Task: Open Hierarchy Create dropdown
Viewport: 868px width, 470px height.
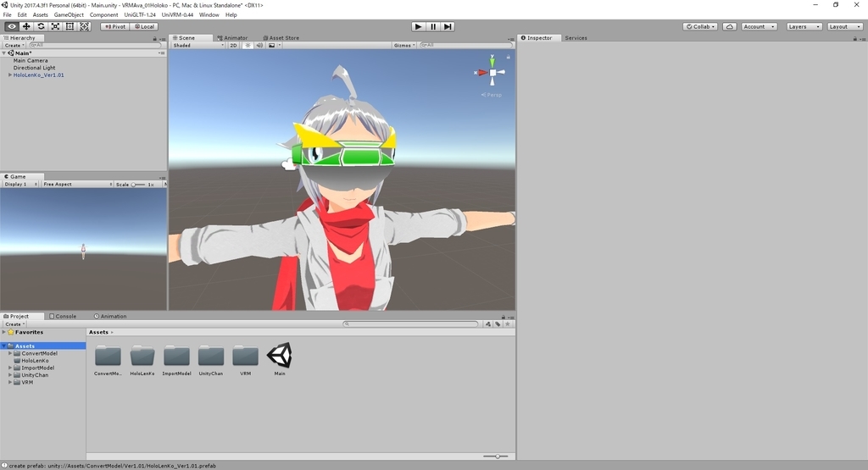Action: pyautogui.click(x=14, y=46)
